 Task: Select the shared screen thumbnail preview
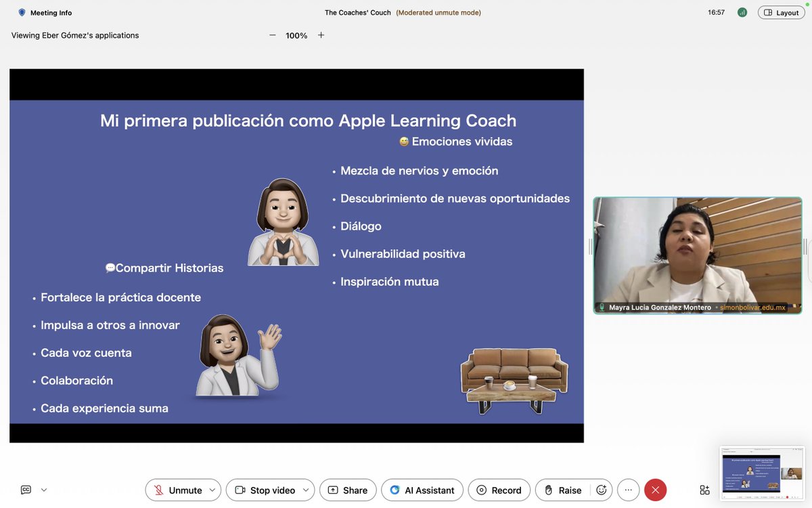[x=762, y=473]
